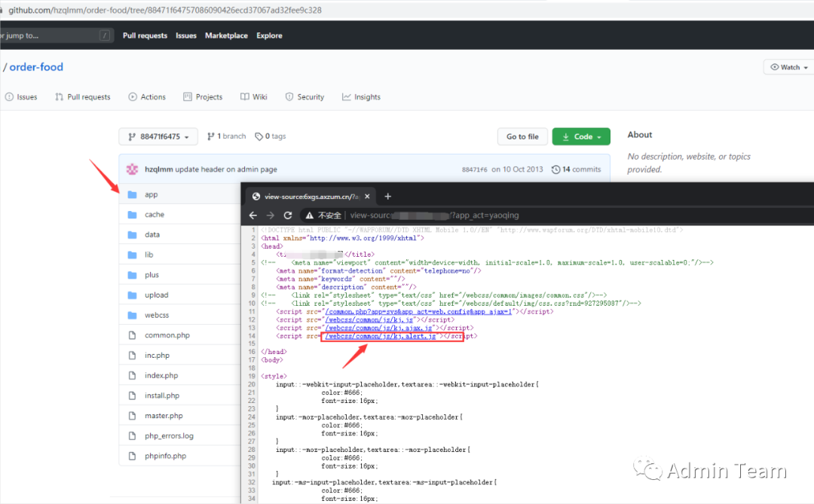Click the lib folder icon
The width and height of the screenshot is (814, 504).
click(x=133, y=255)
